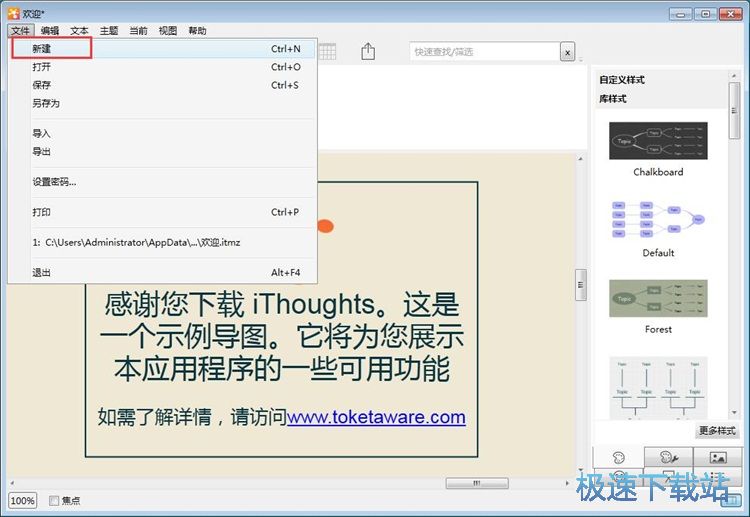The image size is (750, 517).
Task: Open the palette with wrench settings tab
Action: (x=669, y=457)
